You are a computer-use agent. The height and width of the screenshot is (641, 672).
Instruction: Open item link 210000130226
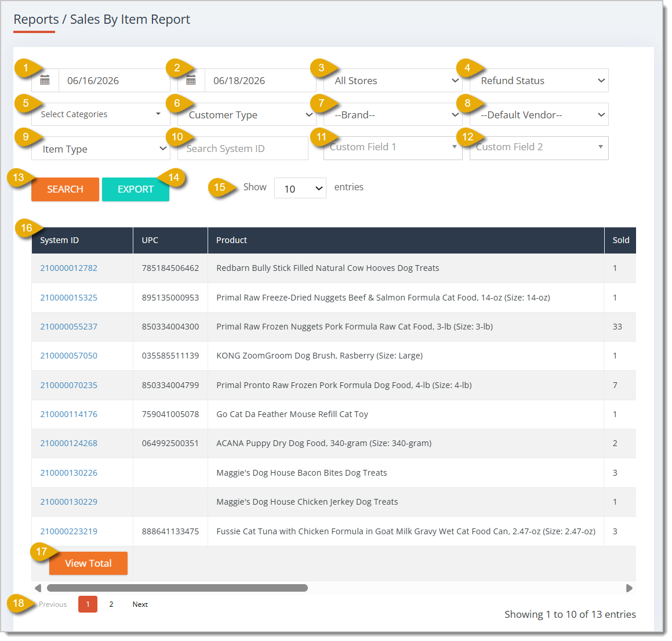pos(68,473)
